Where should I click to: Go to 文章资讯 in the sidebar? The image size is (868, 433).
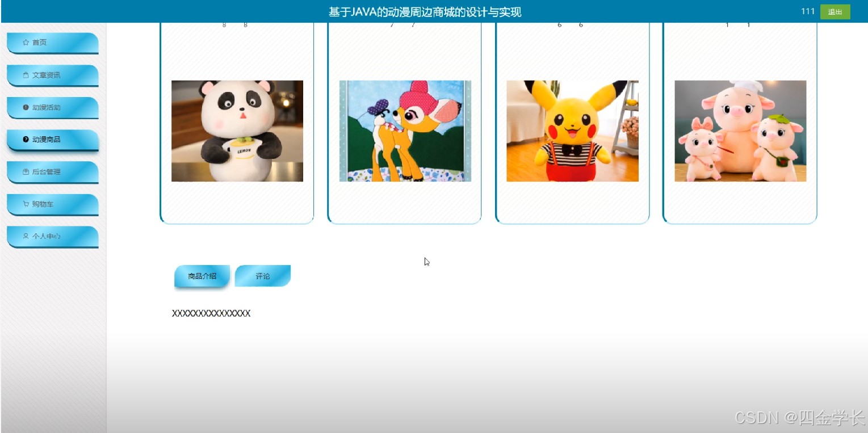(x=53, y=75)
